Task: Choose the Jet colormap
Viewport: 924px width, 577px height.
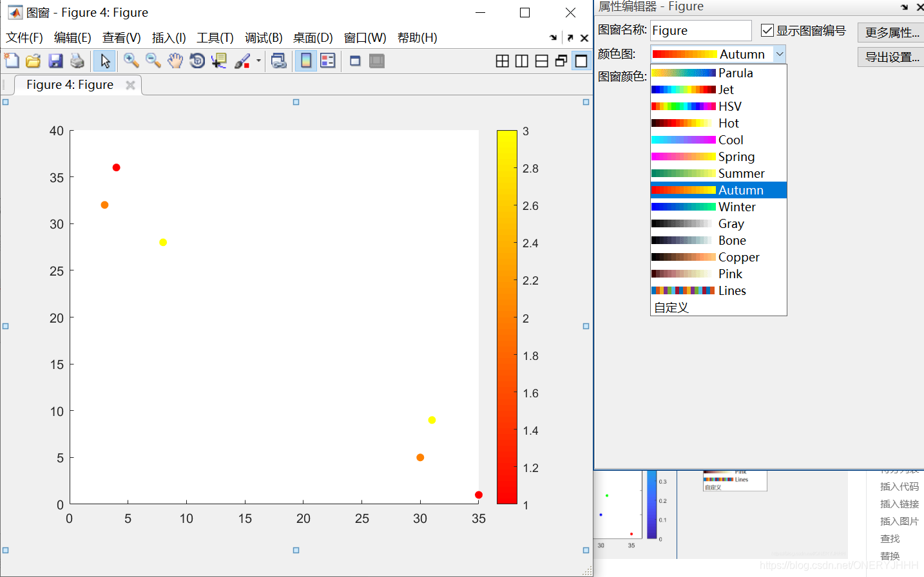Action: (x=718, y=90)
